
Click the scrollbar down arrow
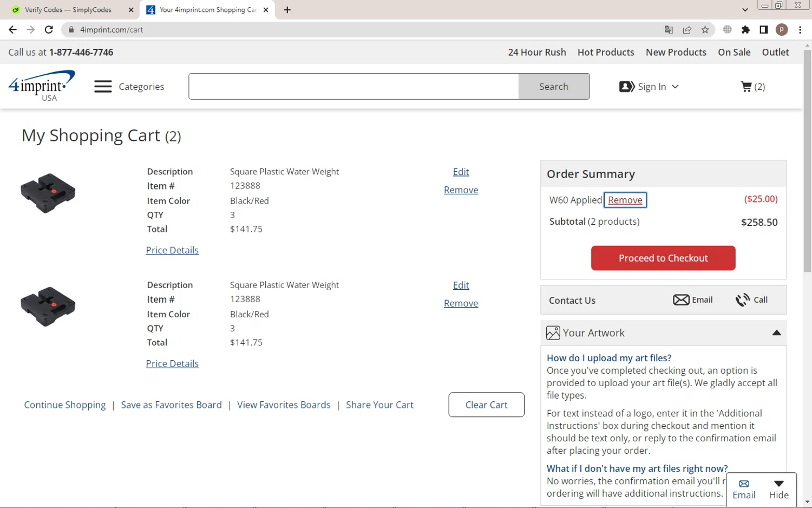point(807,502)
